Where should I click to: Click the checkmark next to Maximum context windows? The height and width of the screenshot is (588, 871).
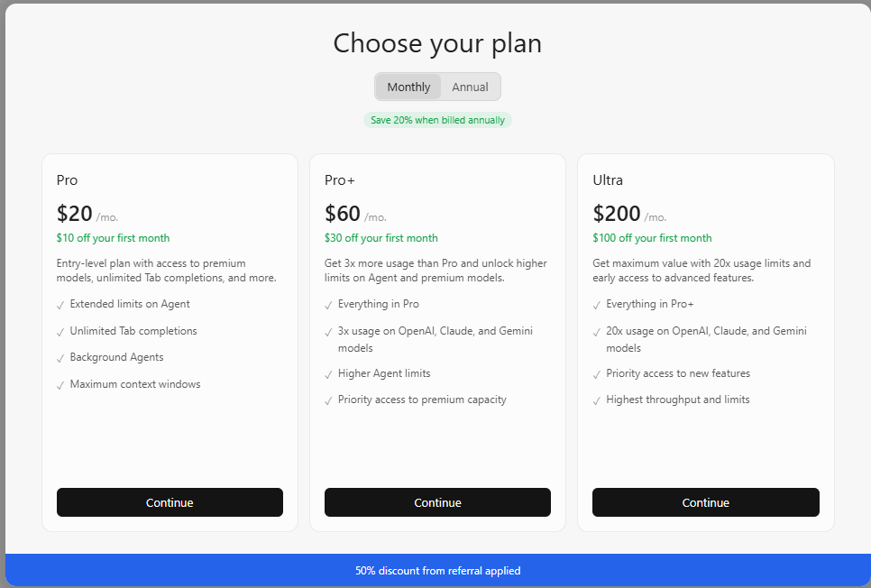60,385
